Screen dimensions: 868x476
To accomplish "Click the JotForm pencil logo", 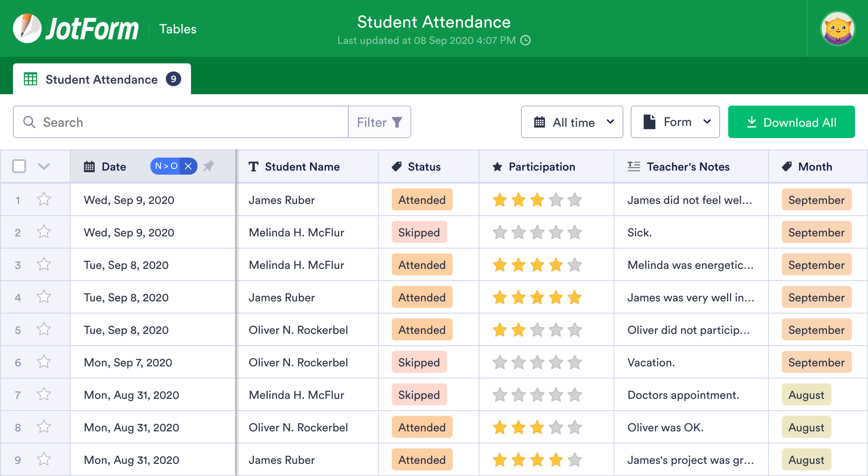I will [x=27, y=28].
